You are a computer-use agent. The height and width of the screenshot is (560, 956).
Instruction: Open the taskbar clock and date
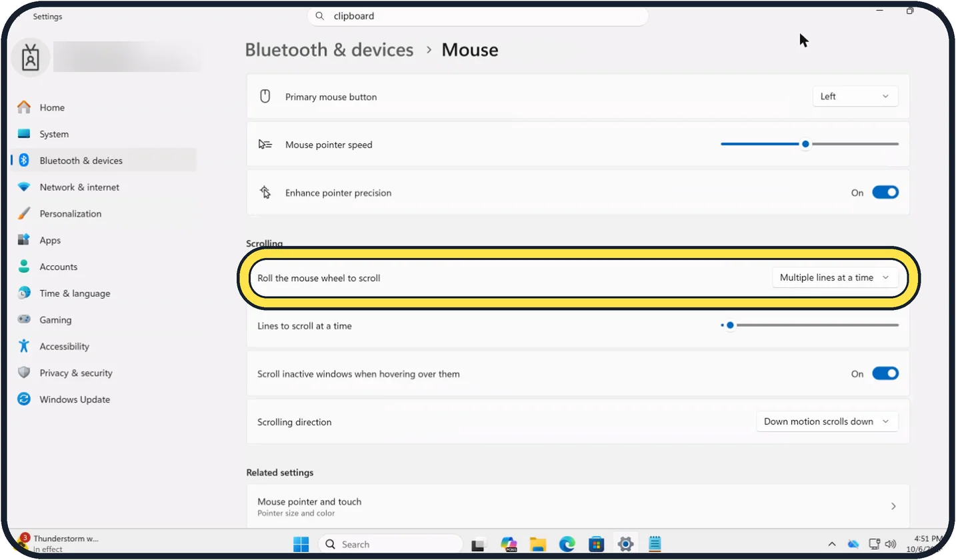pyautogui.click(x=926, y=543)
